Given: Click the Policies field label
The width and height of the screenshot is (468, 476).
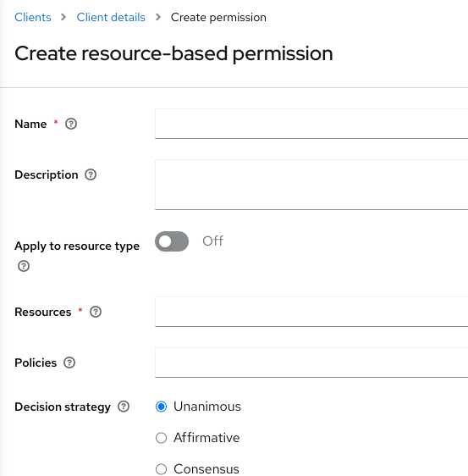Looking at the screenshot, I should click(x=36, y=363).
